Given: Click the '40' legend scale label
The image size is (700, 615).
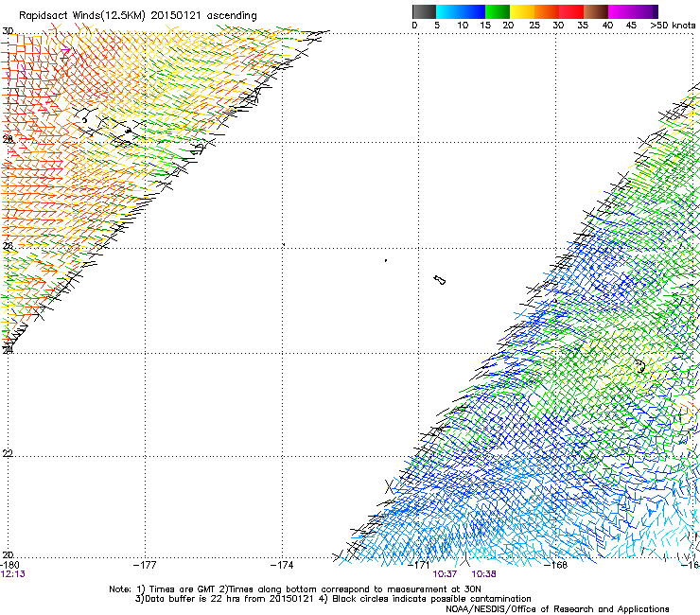Looking at the screenshot, I should (x=607, y=26).
